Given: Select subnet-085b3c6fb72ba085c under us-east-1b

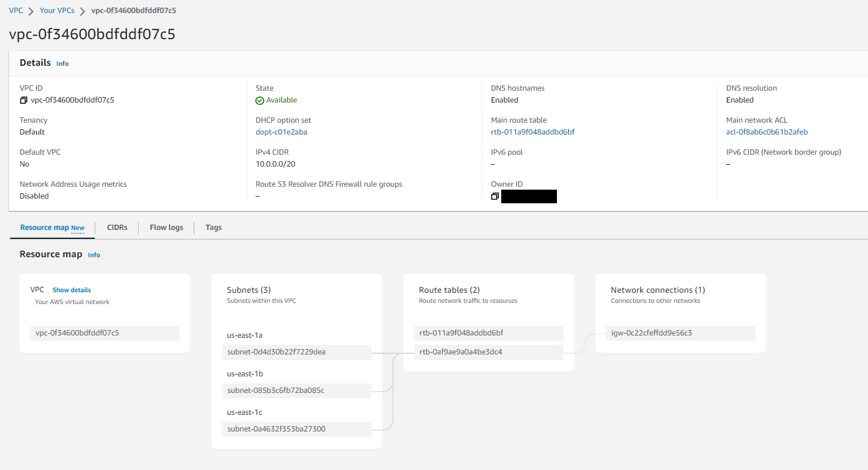Looking at the screenshot, I should [276, 391].
